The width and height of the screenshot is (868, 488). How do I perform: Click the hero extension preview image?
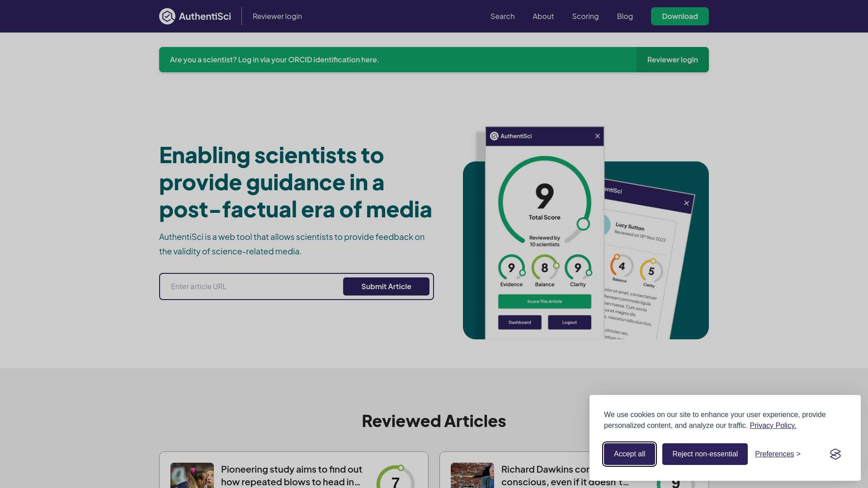tap(586, 233)
